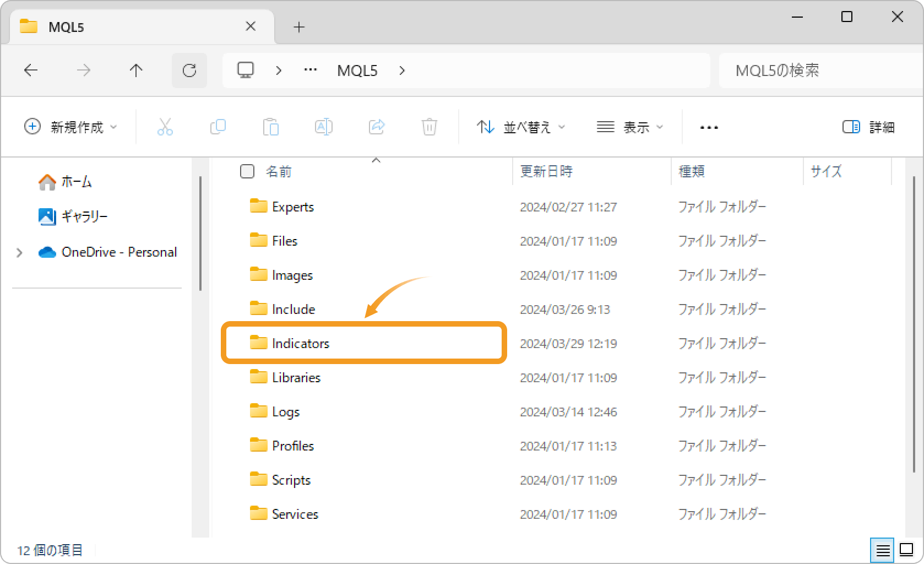The height and width of the screenshot is (564, 924).
Task: Click the Indicators folder icon
Action: tap(258, 343)
